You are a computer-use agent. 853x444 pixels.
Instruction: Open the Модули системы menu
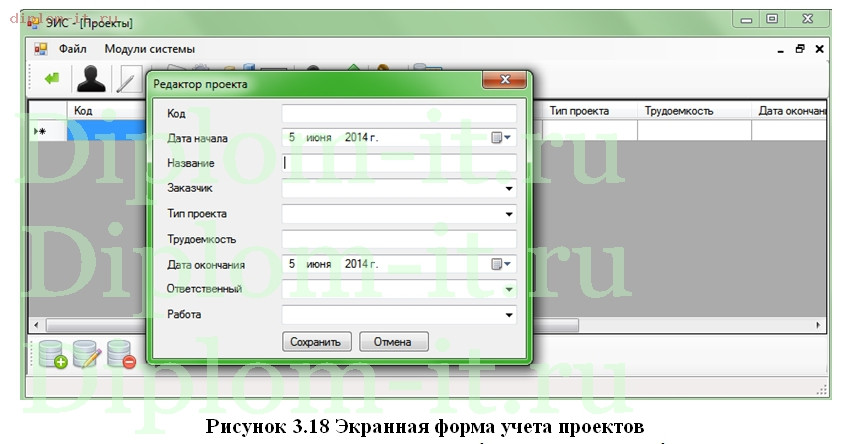coord(150,49)
